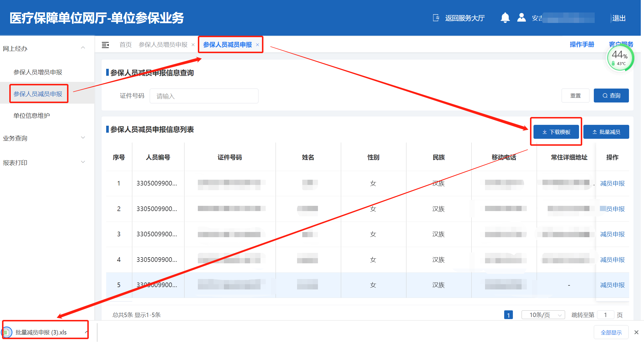Click 汉族 cell in row 2
644x342 pixels.
click(x=438, y=209)
